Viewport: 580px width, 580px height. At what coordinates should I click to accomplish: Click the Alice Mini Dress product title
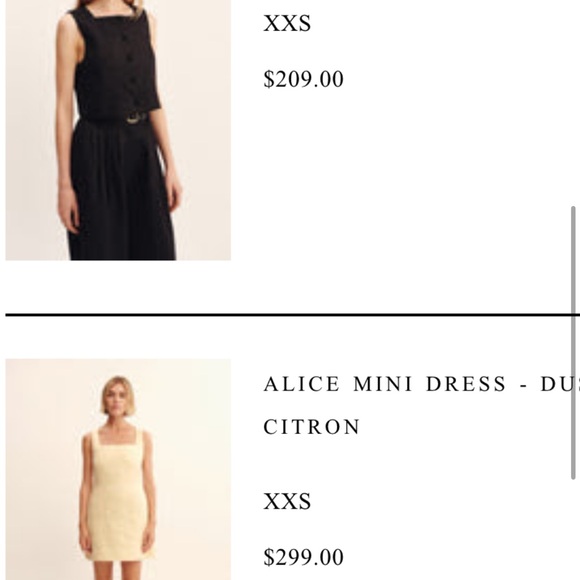421,405
